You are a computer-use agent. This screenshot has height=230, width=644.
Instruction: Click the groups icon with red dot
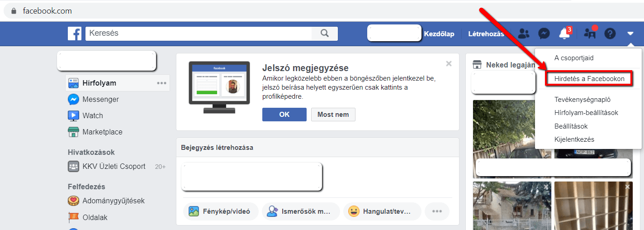[x=590, y=33]
